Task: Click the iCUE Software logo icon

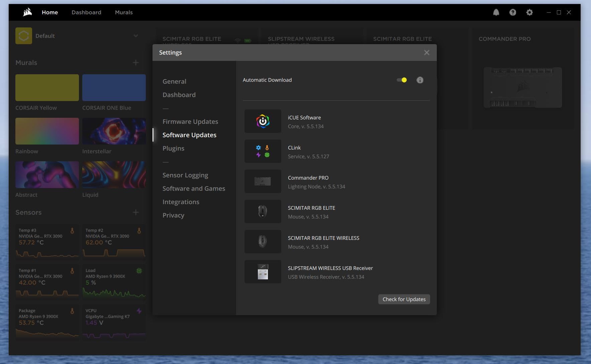Action: [x=263, y=121]
